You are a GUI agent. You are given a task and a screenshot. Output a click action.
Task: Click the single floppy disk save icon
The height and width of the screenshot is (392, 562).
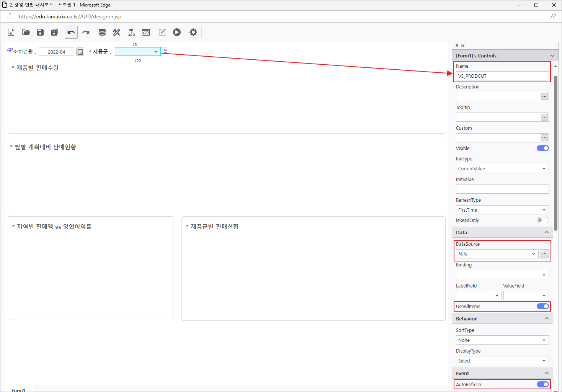pyautogui.click(x=40, y=32)
